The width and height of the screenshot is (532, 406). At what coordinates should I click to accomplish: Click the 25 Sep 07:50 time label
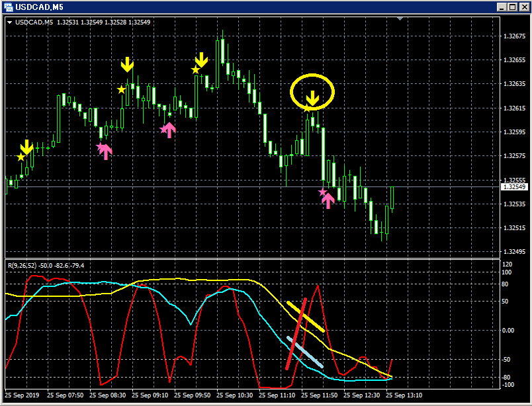[65, 395]
